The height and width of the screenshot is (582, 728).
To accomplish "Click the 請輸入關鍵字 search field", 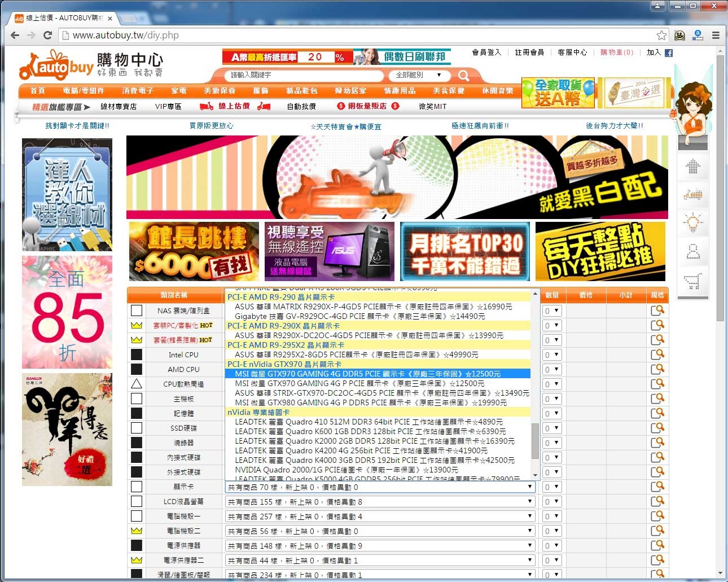I will 305,75.
